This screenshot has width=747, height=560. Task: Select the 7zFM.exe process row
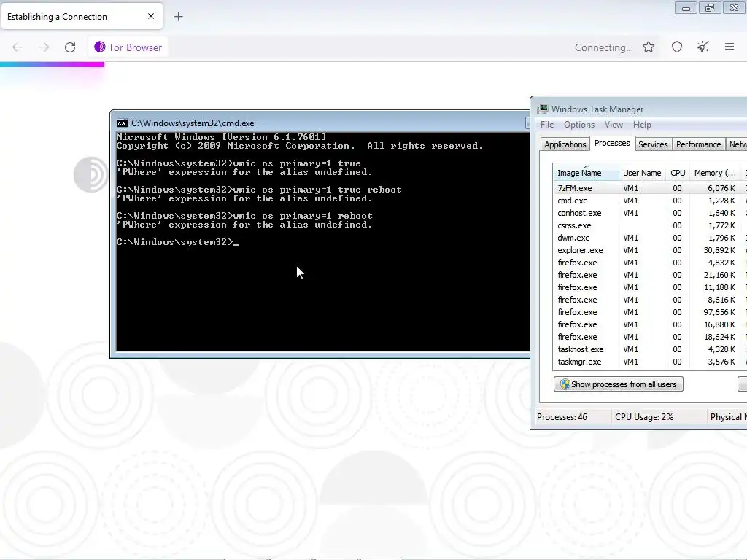tap(650, 188)
